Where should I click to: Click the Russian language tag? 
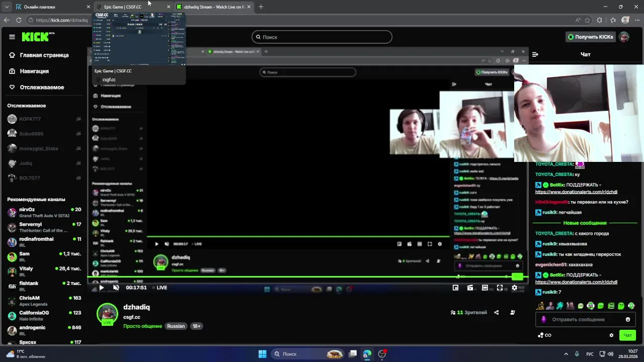(176, 326)
